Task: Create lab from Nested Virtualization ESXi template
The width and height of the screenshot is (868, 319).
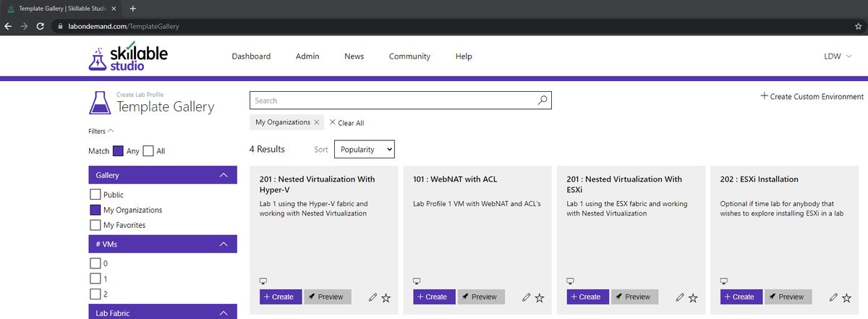Action: coord(588,297)
